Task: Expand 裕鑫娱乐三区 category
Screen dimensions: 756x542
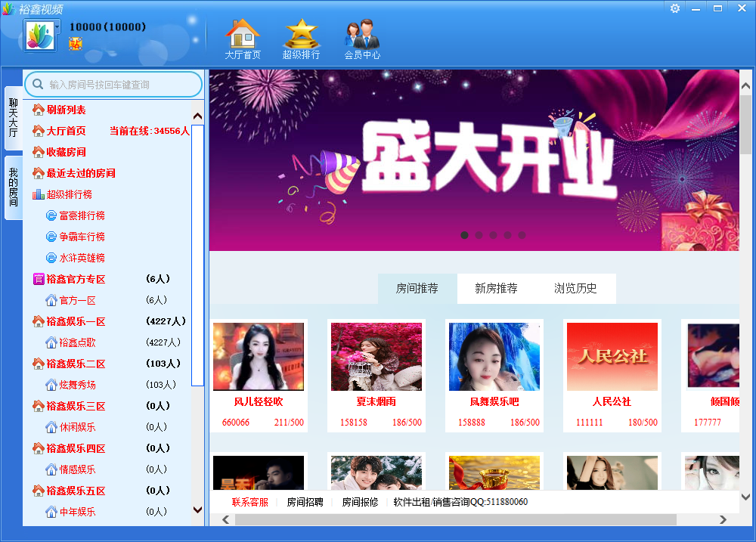Action: (x=76, y=406)
